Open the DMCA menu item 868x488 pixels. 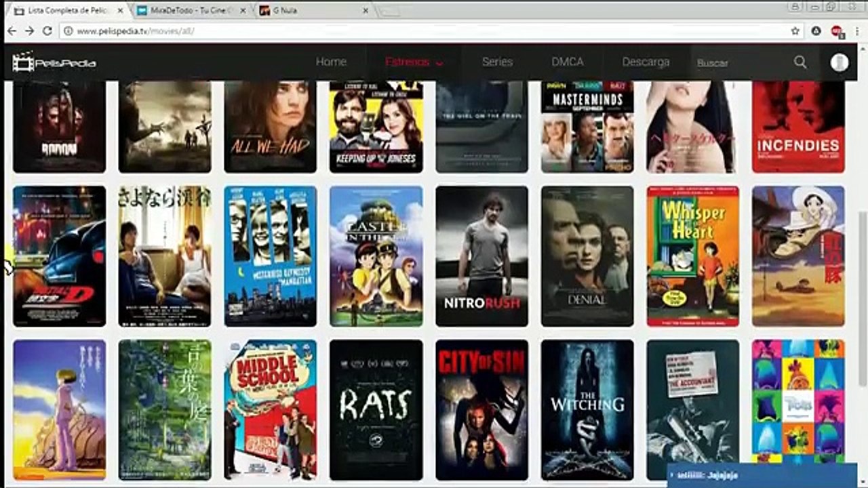567,62
